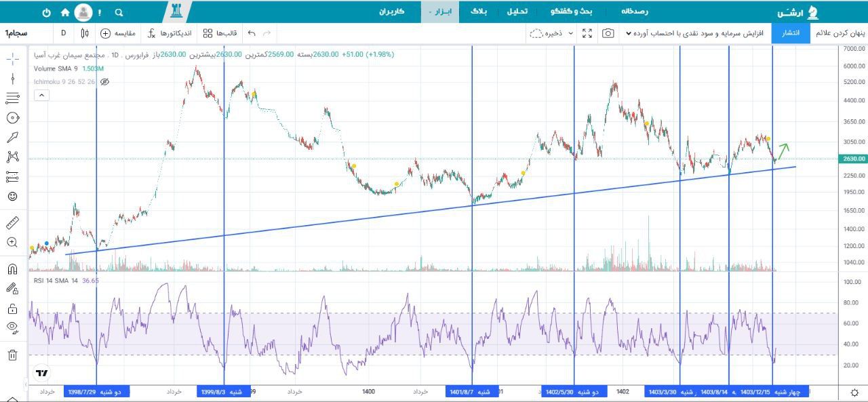Toggle پنهان کردن علائم option

(839, 33)
